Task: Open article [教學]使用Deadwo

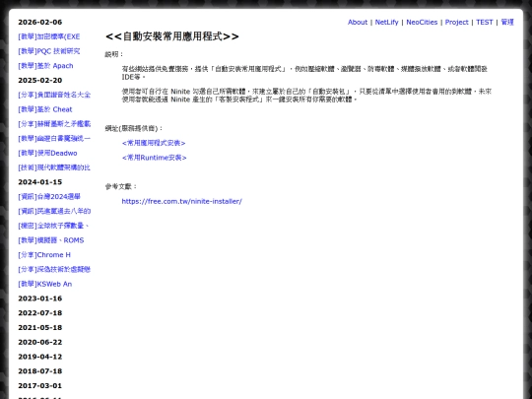Action: point(47,153)
